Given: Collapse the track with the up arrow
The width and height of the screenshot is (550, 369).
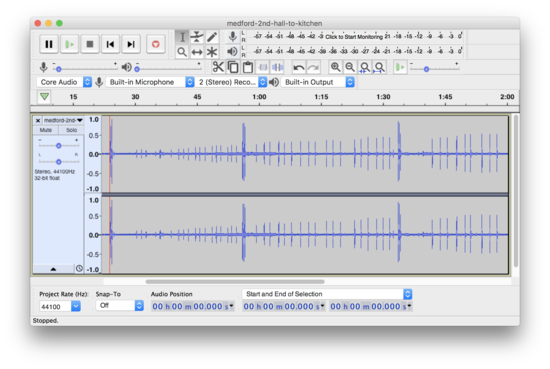Looking at the screenshot, I should tap(53, 269).
